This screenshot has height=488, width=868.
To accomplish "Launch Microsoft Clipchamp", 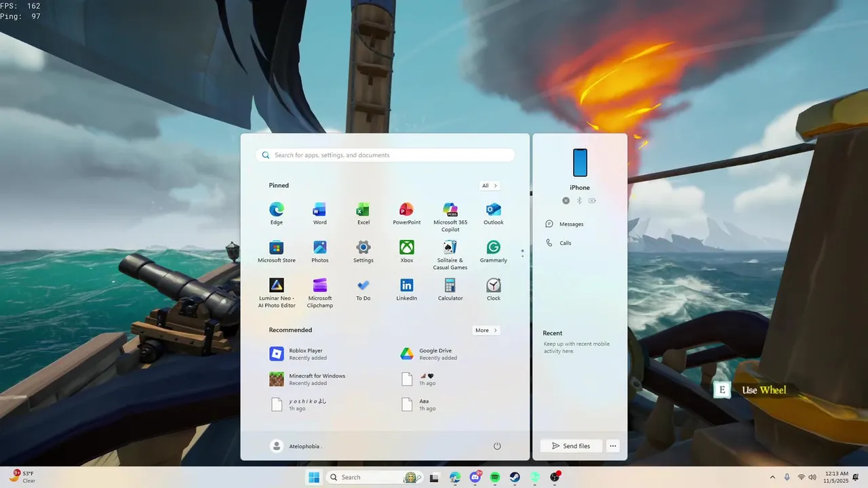I will (320, 293).
